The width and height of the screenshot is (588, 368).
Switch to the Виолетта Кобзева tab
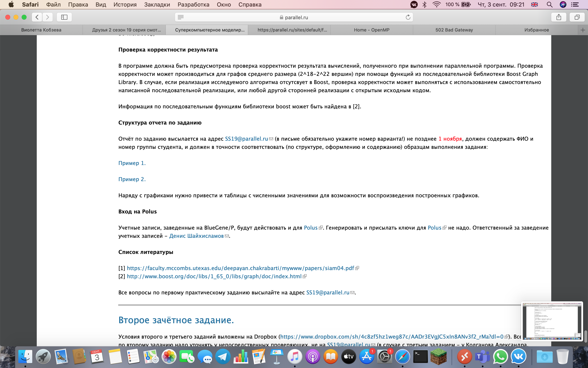(x=41, y=30)
